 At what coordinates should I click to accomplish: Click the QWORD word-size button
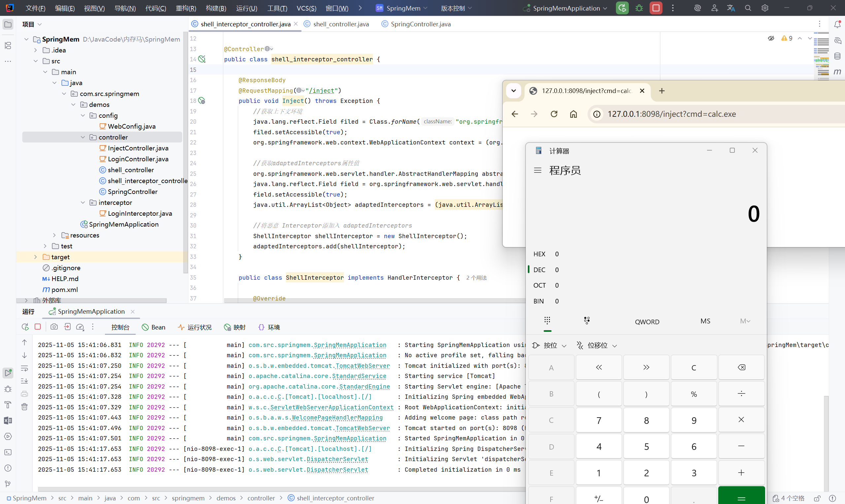(647, 322)
